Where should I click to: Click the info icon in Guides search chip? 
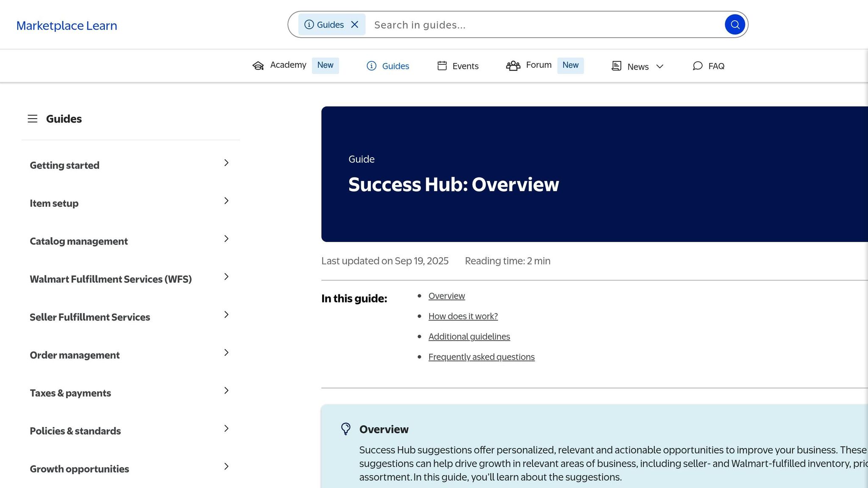[309, 25]
